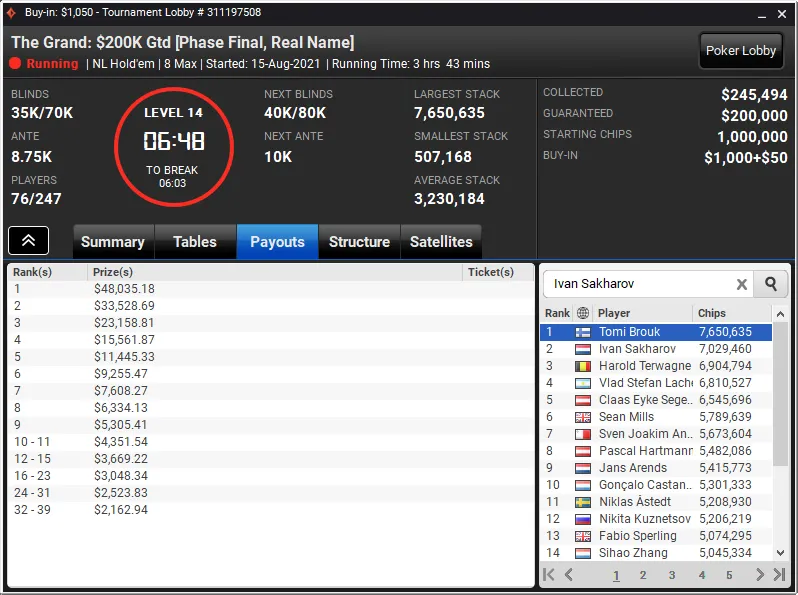Click the search magnifier icon

point(771,284)
